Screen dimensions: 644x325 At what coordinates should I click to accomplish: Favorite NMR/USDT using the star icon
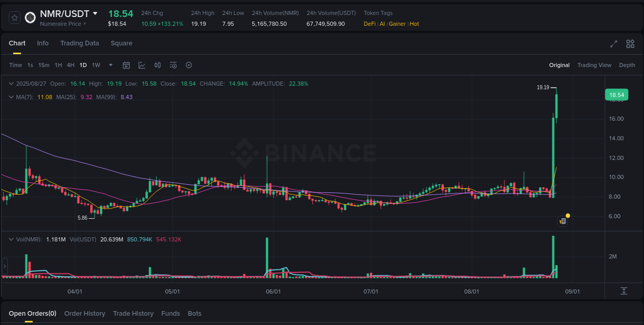click(x=14, y=17)
